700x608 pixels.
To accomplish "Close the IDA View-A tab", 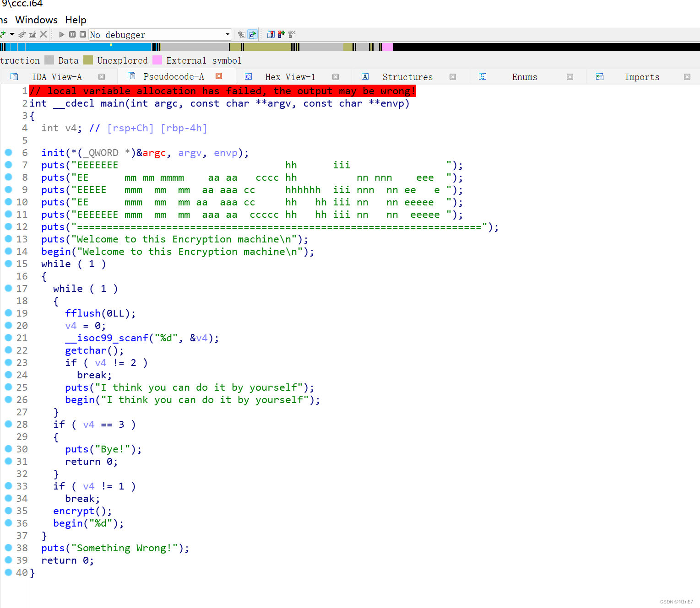I will (x=102, y=77).
